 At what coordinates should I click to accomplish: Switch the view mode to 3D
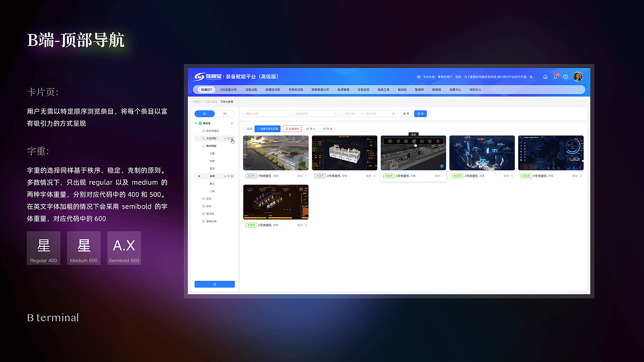[225, 114]
